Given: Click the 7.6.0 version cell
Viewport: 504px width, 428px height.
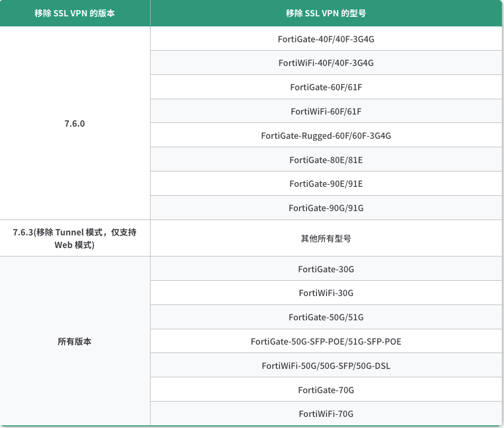Looking at the screenshot, I should click(74, 123).
